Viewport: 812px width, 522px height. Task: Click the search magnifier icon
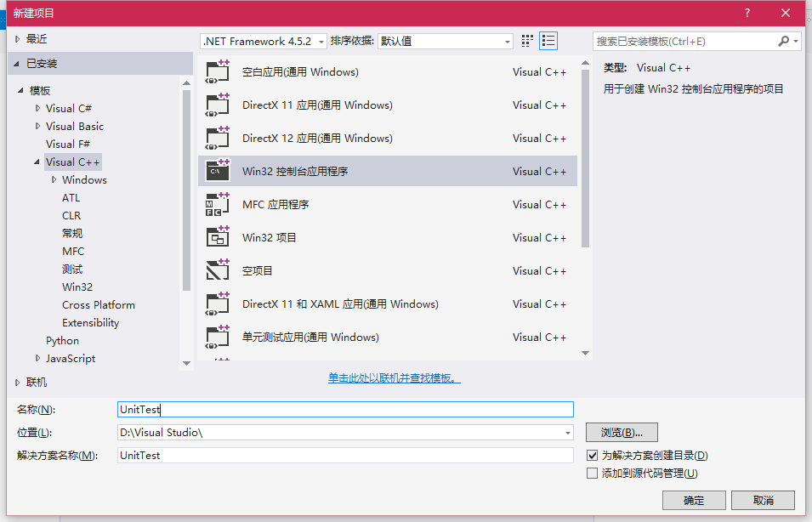(783, 41)
